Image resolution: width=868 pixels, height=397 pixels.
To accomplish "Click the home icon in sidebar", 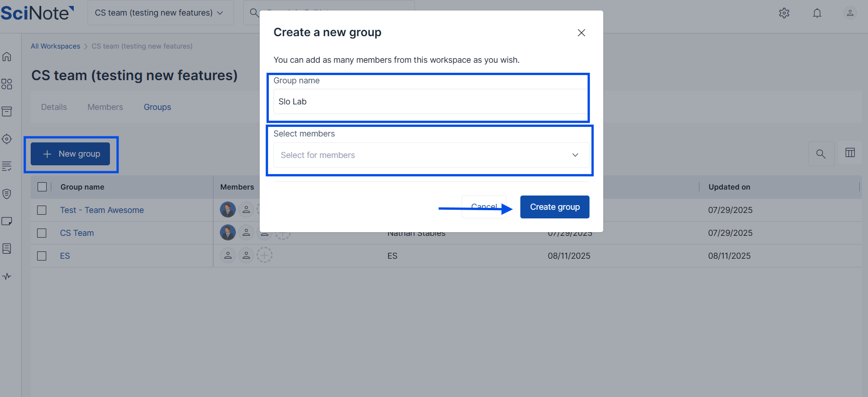I will coord(7,57).
